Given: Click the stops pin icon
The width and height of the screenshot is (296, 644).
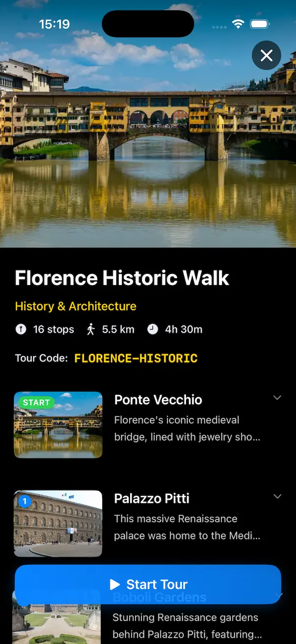Looking at the screenshot, I should [x=21, y=329].
